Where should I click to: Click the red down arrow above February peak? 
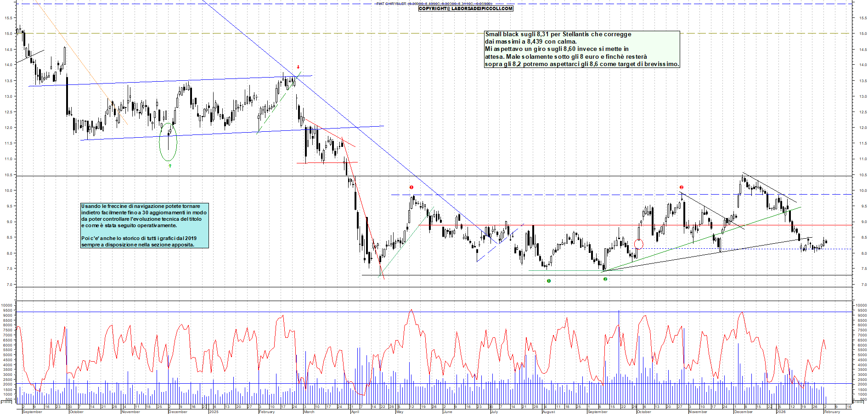pos(298,67)
